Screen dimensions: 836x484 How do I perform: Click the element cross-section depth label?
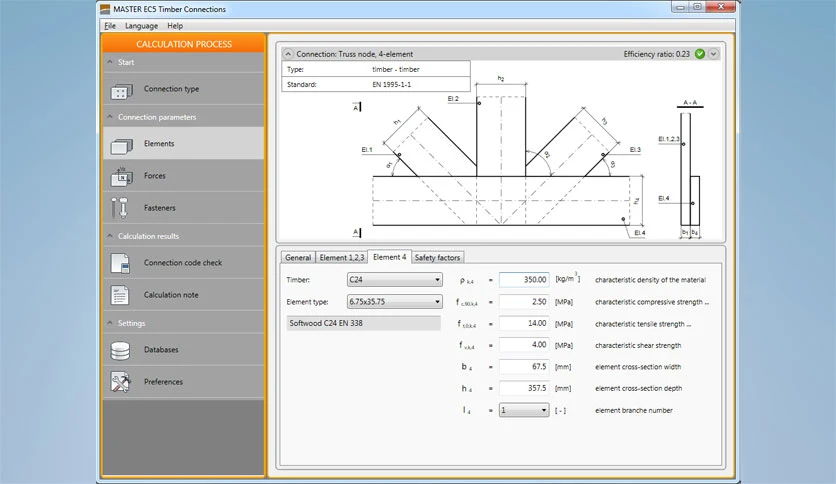pyautogui.click(x=638, y=388)
